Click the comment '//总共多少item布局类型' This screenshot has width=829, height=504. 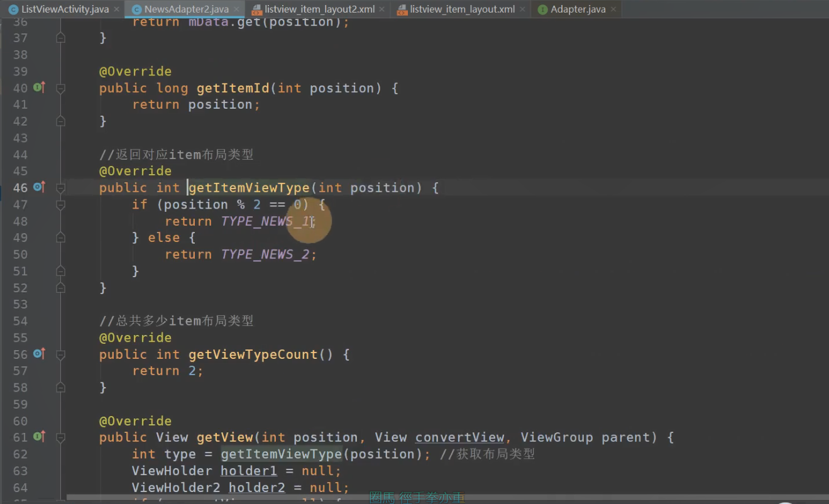click(177, 321)
